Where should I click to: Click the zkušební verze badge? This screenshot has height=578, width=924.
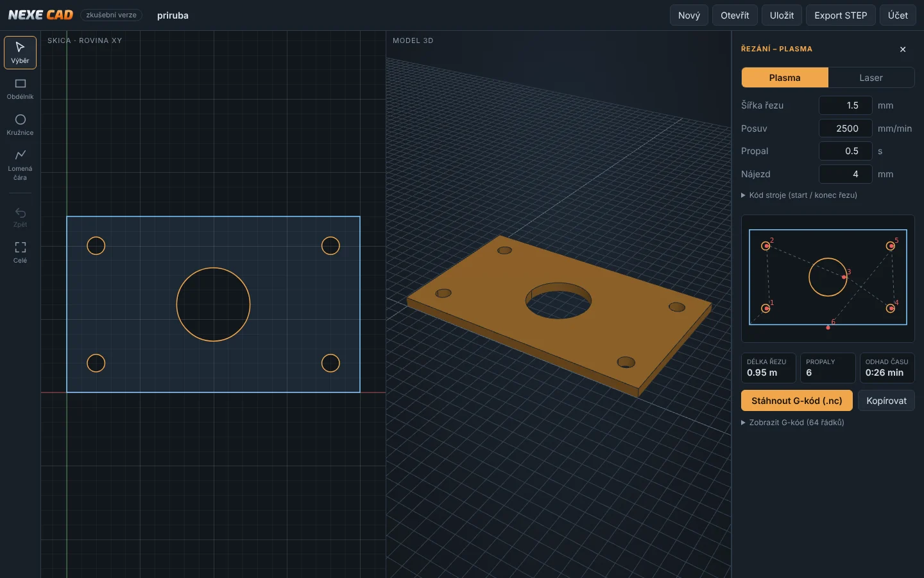click(111, 15)
